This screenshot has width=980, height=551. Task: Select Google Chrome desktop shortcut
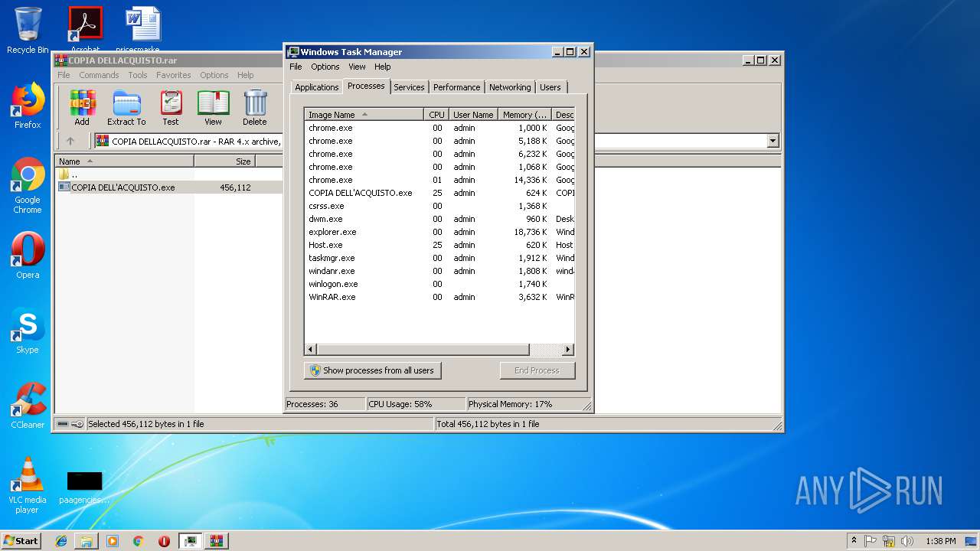[28, 185]
